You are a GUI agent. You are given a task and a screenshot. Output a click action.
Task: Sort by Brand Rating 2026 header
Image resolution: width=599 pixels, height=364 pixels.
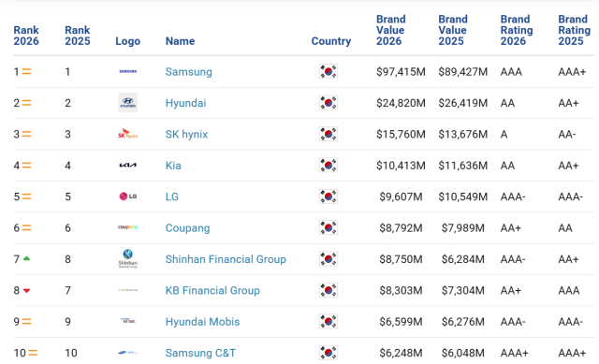tap(517, 30)
